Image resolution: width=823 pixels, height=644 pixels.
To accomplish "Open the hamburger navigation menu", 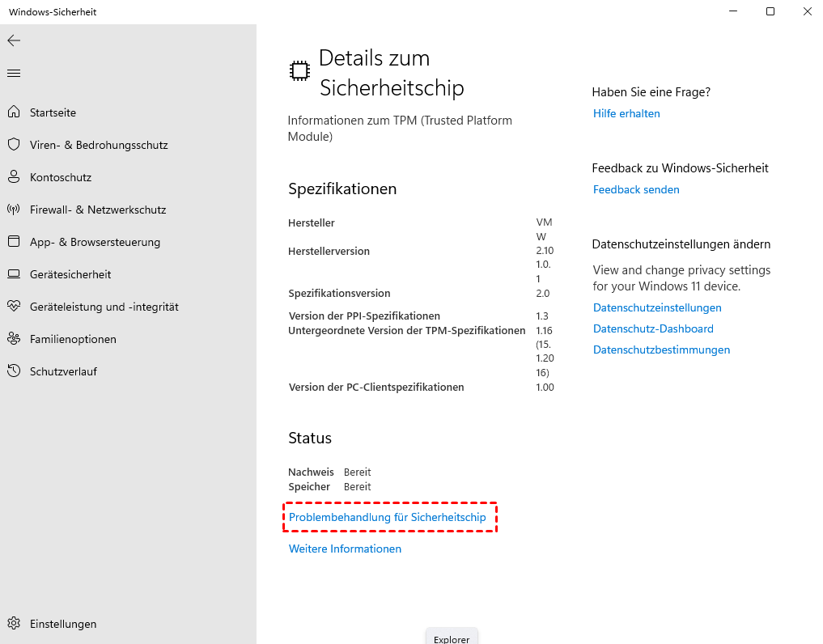I will (x=14, y=73).
